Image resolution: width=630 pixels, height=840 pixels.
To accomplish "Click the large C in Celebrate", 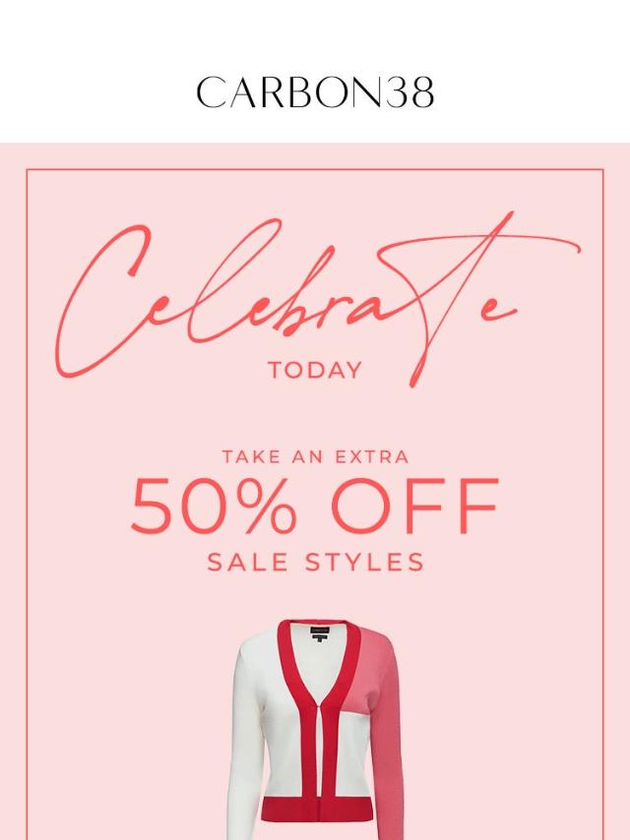I will (101, 300).
